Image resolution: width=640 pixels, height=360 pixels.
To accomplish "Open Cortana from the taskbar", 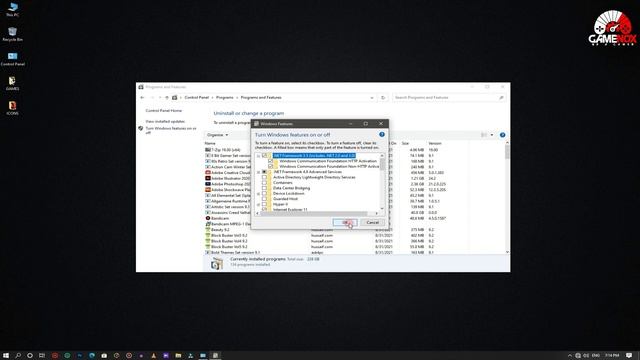I will pyautogui.click(x=30, y=356).
